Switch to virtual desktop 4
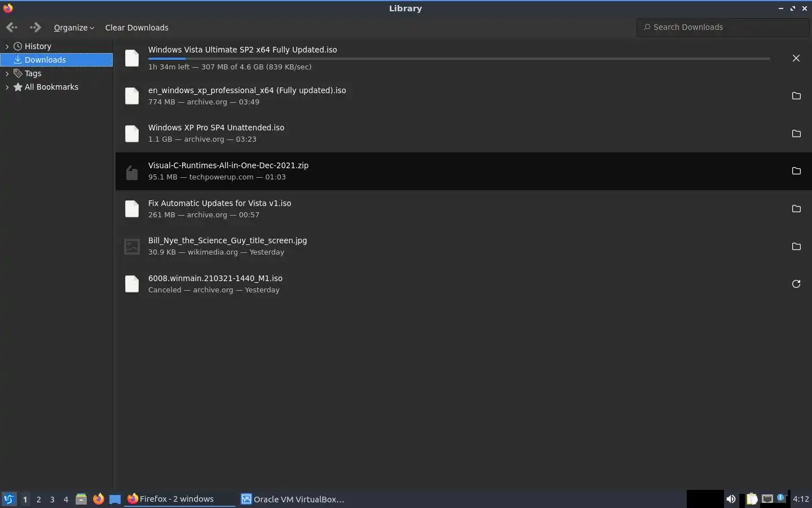Screen dimensions: 812x508 tap(65, 500)
